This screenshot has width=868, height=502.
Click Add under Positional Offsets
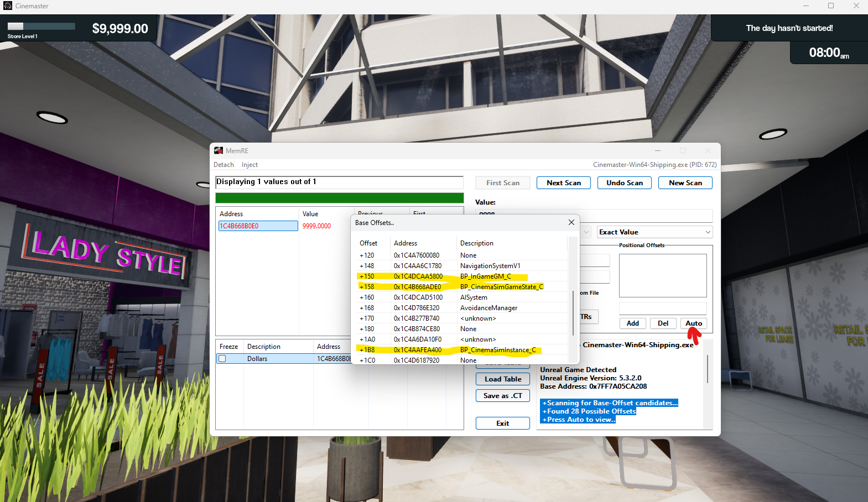(x=633, y=323)
